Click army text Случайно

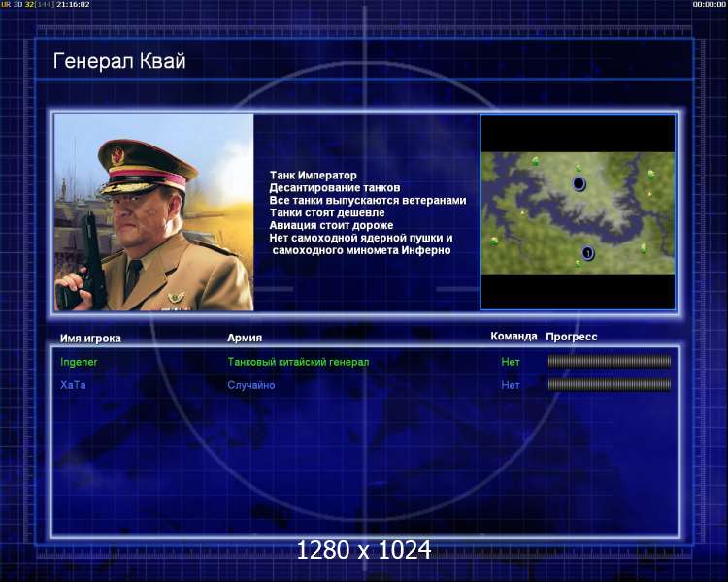click(x=251, y=385)
